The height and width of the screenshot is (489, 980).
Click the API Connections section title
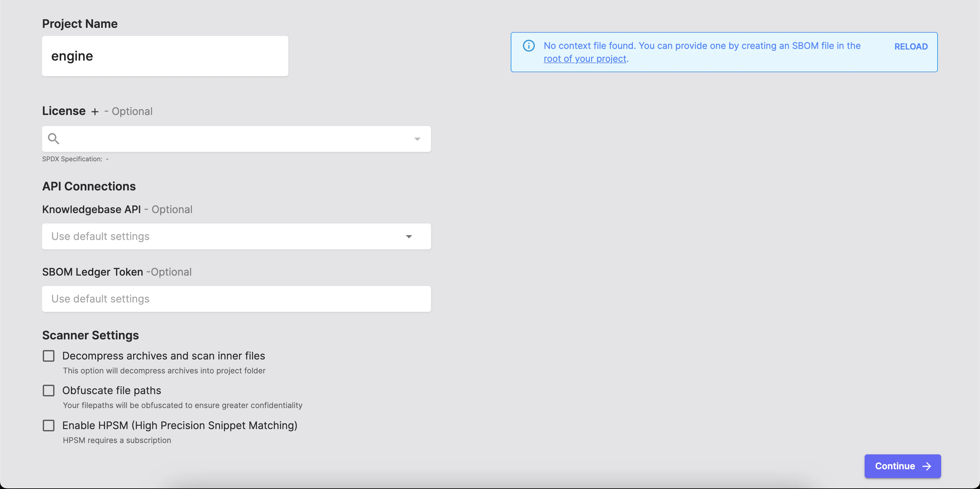pyautogui.click(x=89, y=186)
